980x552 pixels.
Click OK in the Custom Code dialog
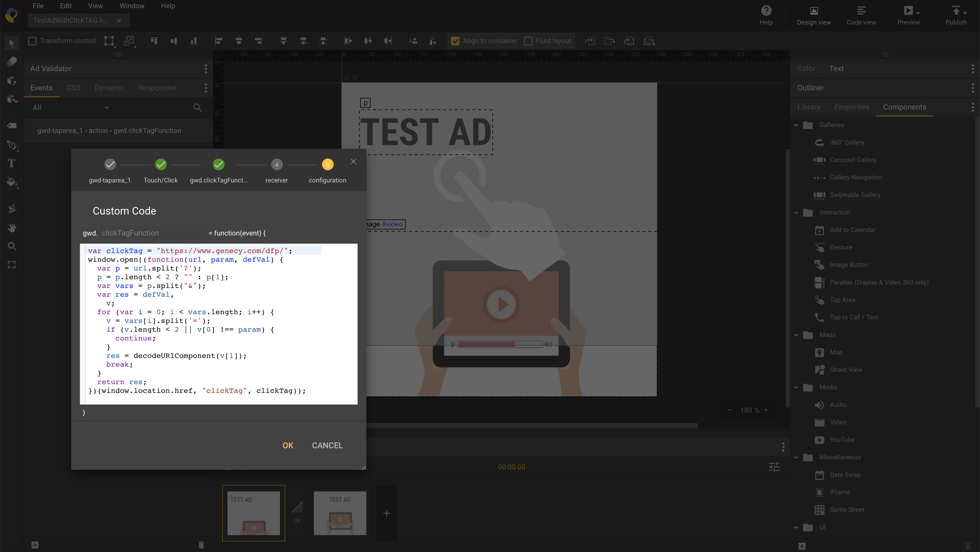288,445
